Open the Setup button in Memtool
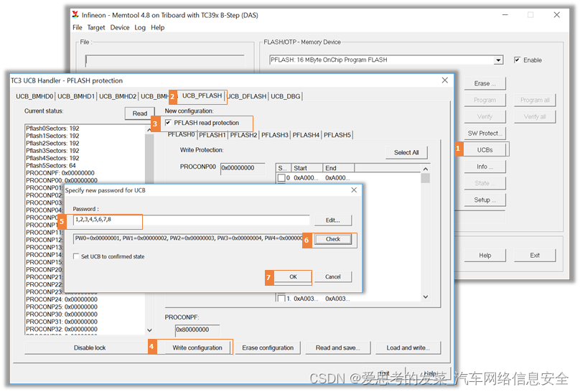This screenshot has width=580, height=392. [485, 200]
